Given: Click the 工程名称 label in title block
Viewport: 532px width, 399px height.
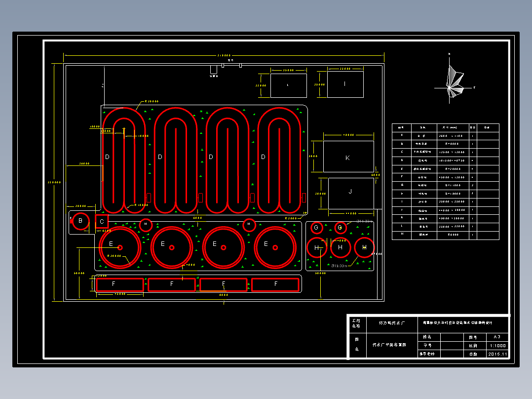Looking at the screenshot, I should (356, 323).
